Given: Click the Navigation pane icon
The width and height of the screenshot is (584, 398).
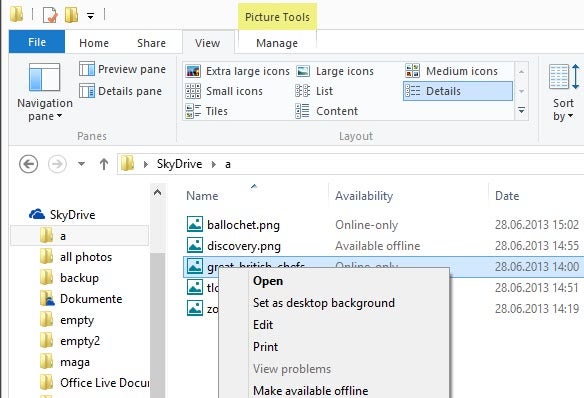Looking at the screenshot, I should (x=44, y=77).
